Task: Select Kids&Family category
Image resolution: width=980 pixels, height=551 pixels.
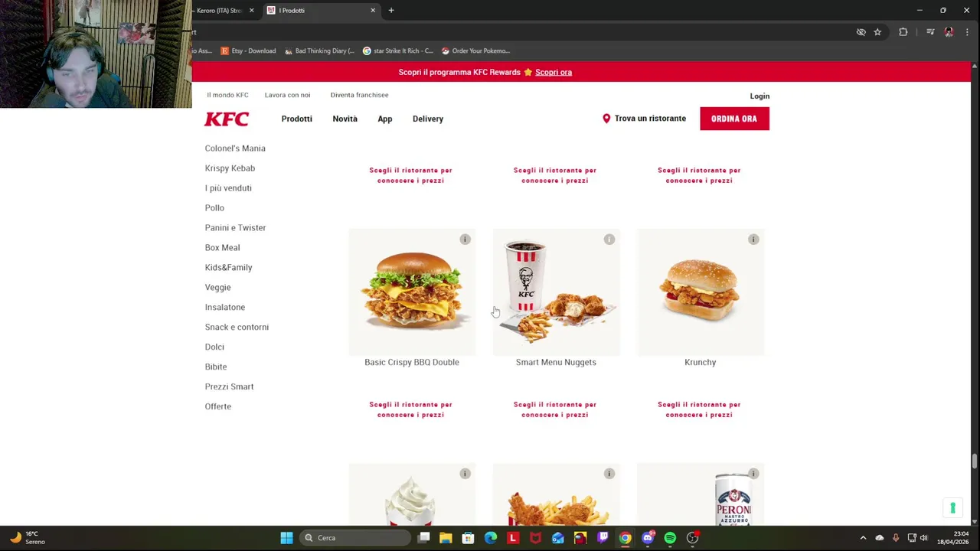Action: tap(228, 268)
